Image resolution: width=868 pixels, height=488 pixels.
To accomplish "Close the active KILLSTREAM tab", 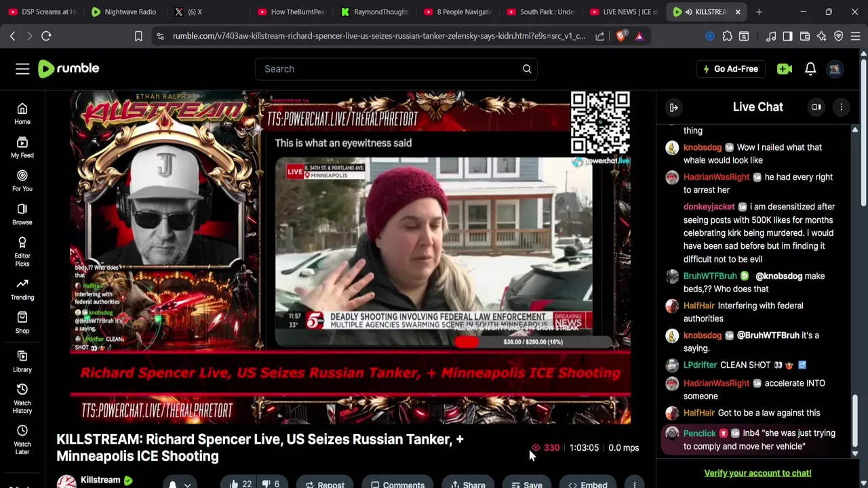I will (x=738, y=12).
